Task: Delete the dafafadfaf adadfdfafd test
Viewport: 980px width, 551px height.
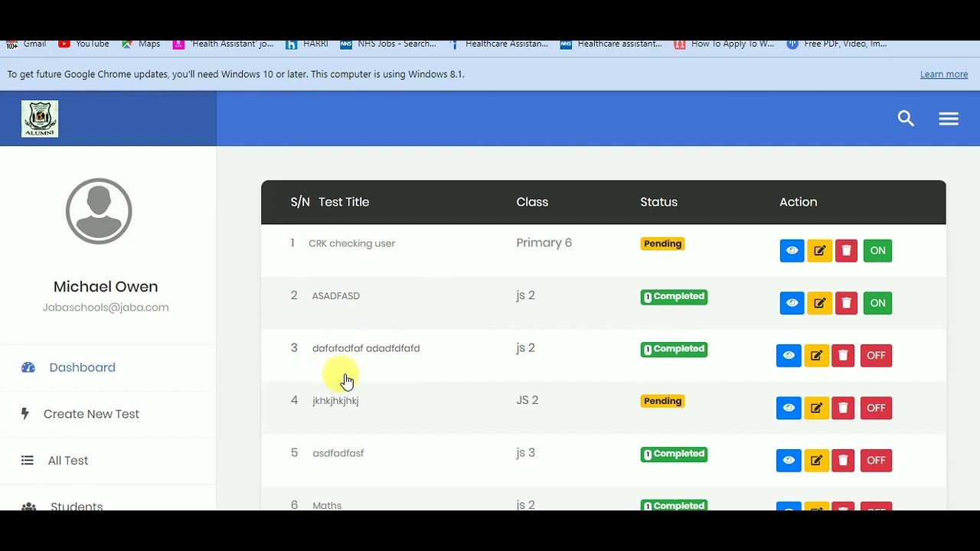Action: click(x=843, y=355)
